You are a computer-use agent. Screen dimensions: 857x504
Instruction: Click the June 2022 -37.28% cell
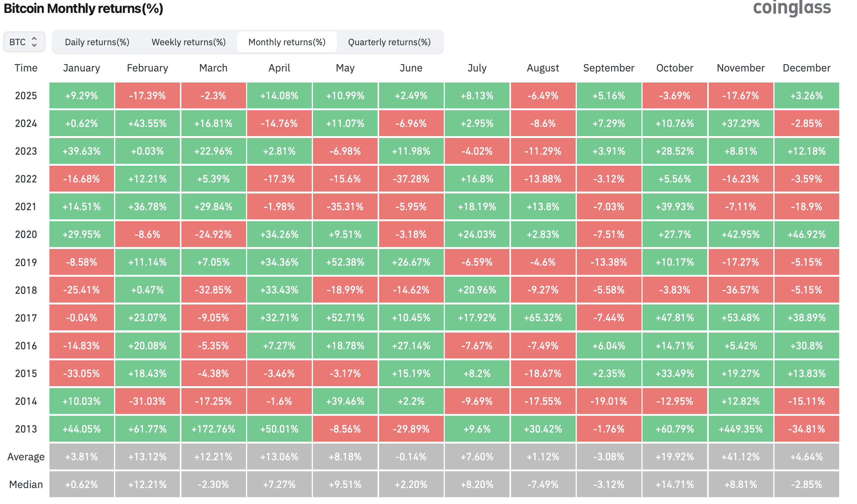point(411,179)
